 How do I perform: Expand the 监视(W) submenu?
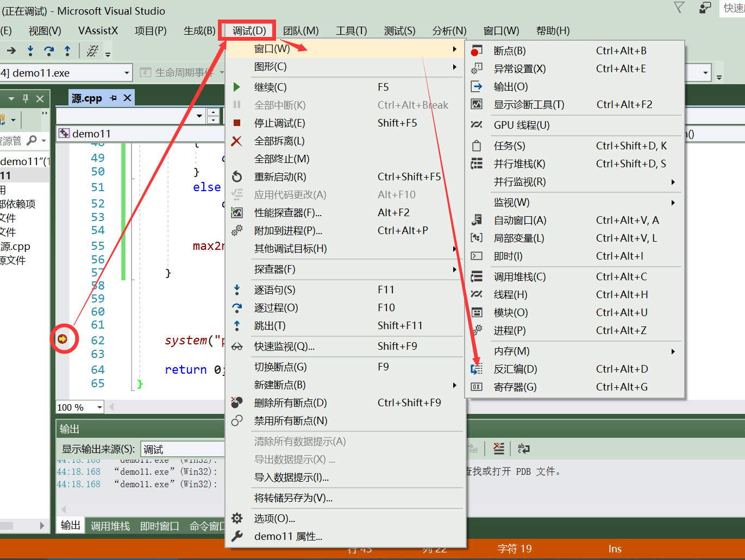tap(575, 203)
